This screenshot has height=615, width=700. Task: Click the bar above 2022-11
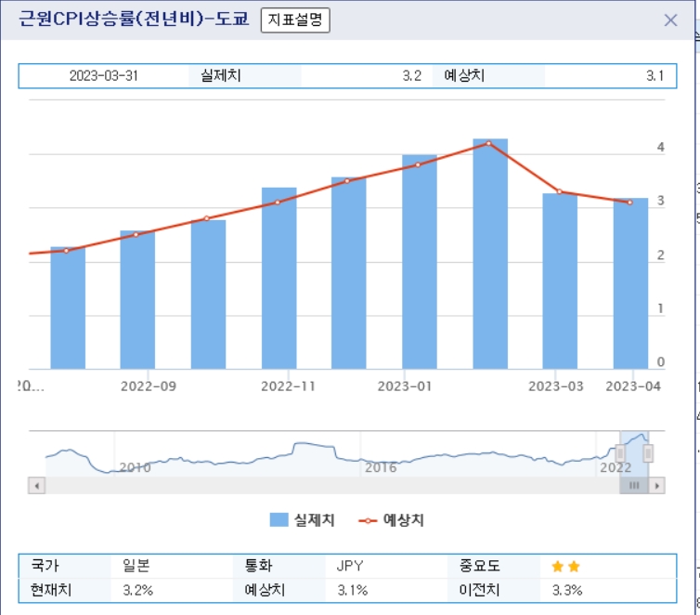coord(279,279)
